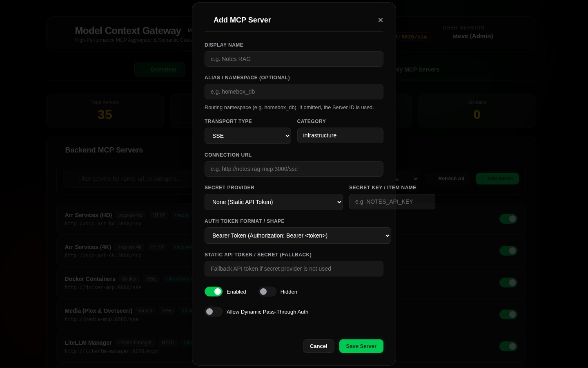The image size is (588, 368).
Task: Disable the Docker Containers server switch
Action: [508, 283]
